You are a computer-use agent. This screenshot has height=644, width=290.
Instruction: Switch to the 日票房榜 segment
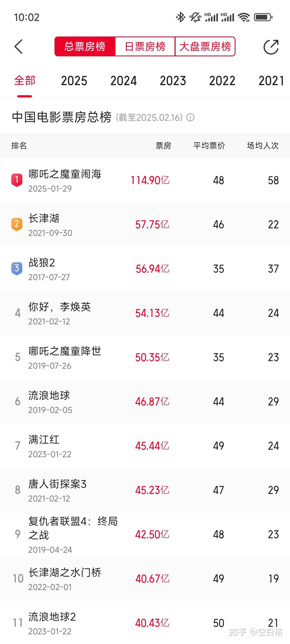[x=145, y=46]
